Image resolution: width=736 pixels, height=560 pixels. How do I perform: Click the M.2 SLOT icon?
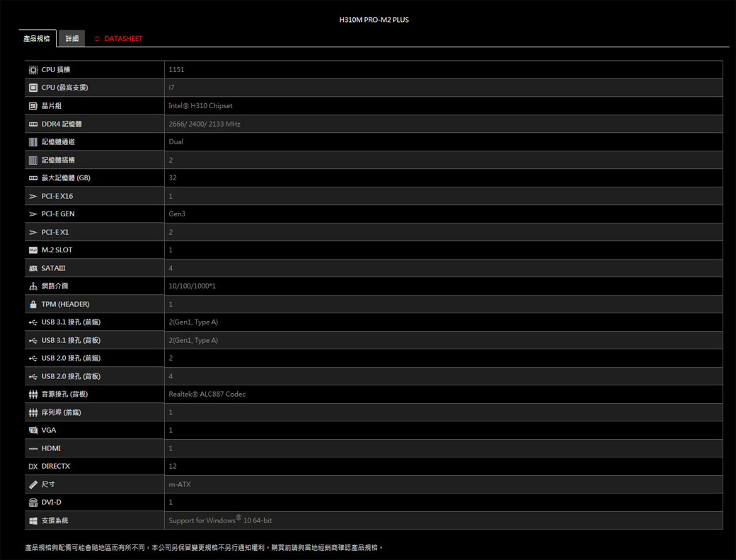point(33,250)
